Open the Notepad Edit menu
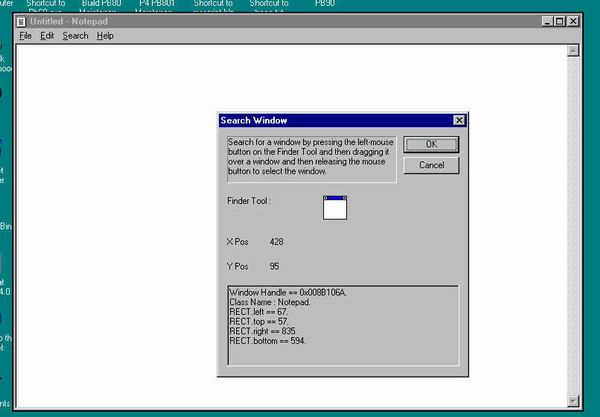 [47, 36]
